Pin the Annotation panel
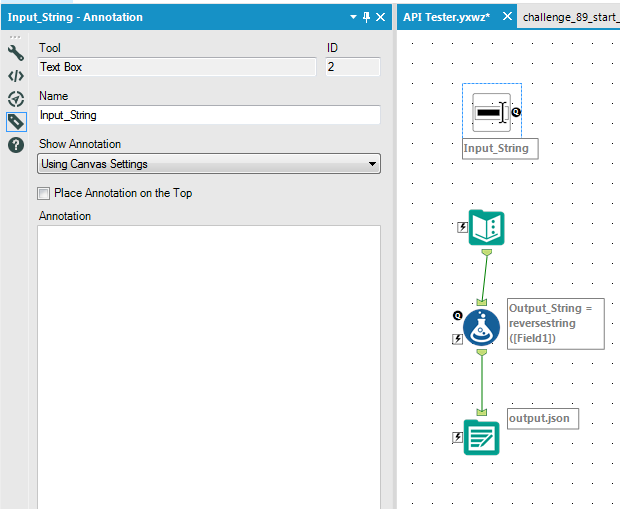Screen dimensions: 620x509 [367, 17]
